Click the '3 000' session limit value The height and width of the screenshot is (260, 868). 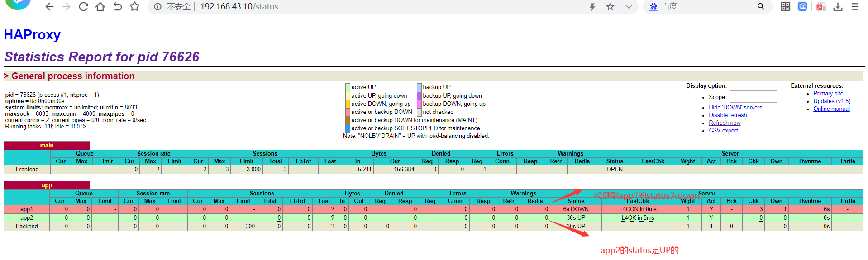pos(253,170)
